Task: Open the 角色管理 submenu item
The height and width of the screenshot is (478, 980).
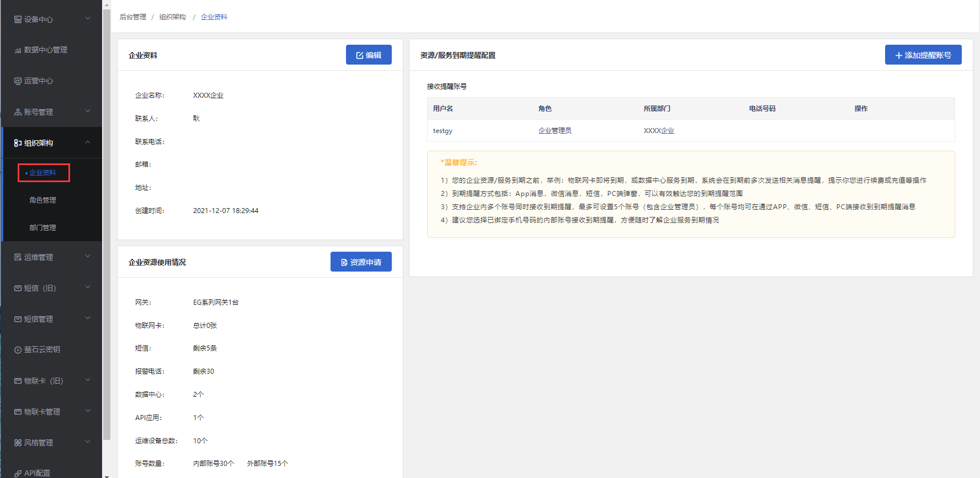Action: click(x=42, y=200)
